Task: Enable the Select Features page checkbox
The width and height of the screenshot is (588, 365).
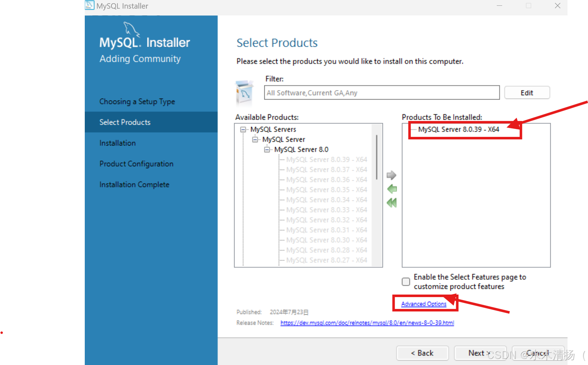Action: click(406, 282)
